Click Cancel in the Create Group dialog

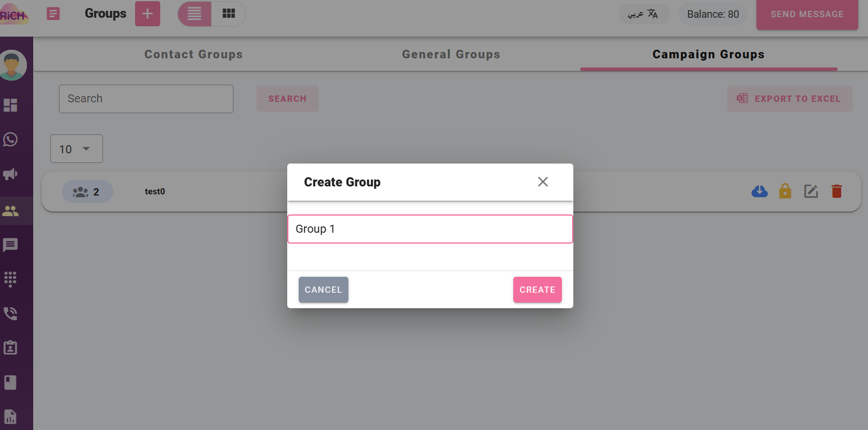point(323,290)
